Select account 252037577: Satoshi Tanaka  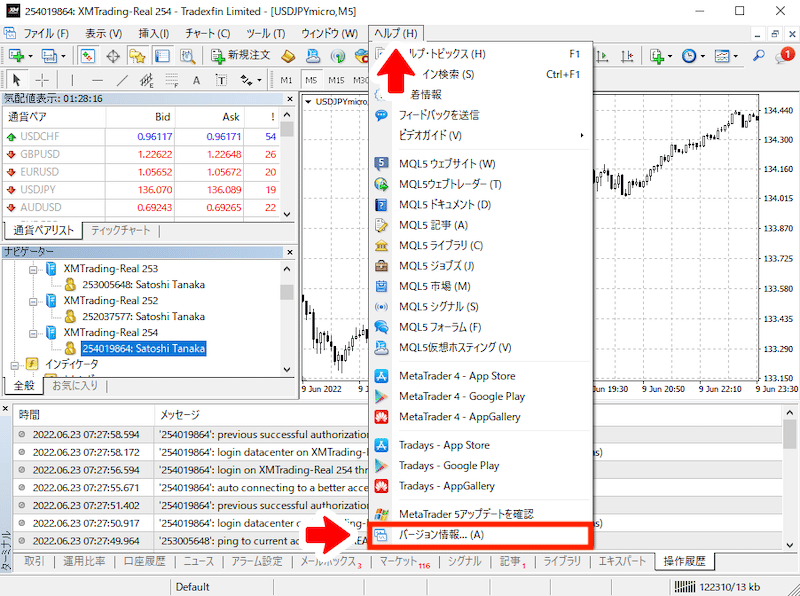(x=143, y=316)
